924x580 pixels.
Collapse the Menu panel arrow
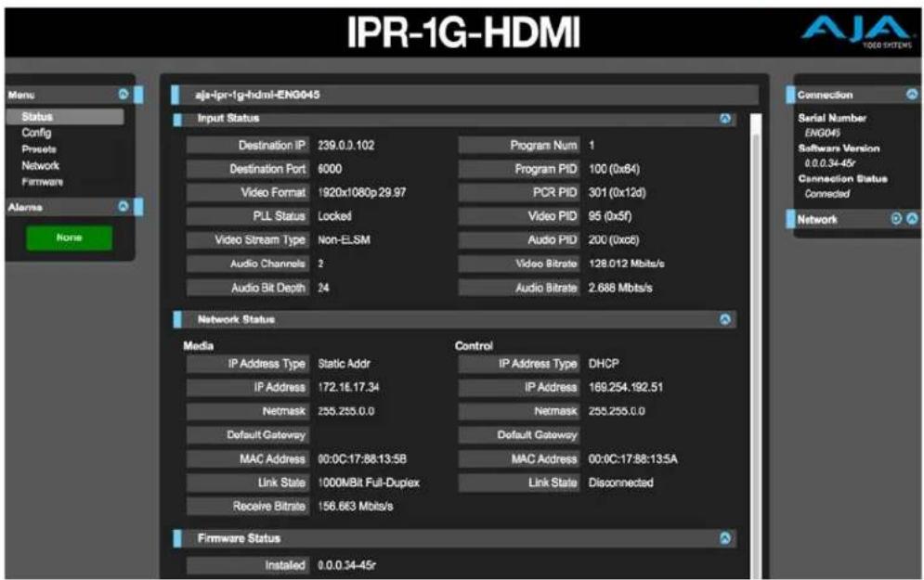pyautogui.click(x=124, y=95)
